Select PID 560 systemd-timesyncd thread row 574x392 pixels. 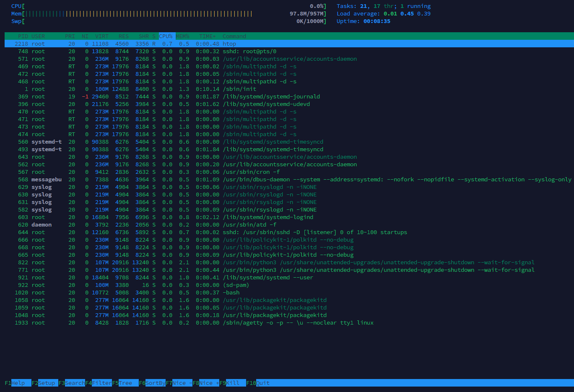[289, 142]
